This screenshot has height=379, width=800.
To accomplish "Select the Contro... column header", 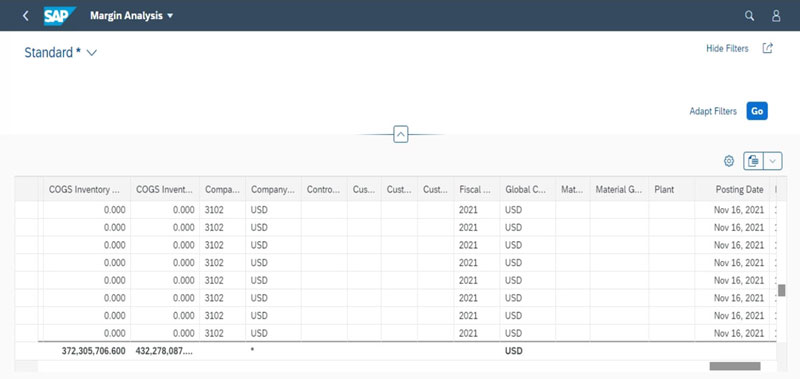I will coord(324,189).
